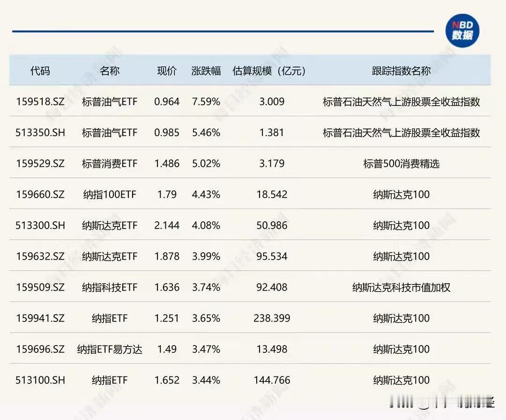Image resolution: width=506 pixels, height=420 pixels.
Task: Select the 估算规模（亿元）column header
Action: [269, 71]
